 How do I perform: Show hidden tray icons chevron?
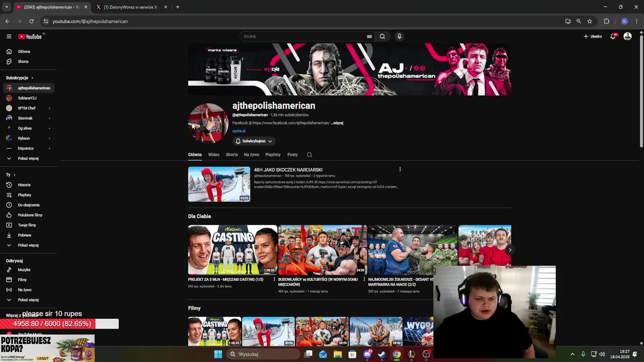coord(572,354)
